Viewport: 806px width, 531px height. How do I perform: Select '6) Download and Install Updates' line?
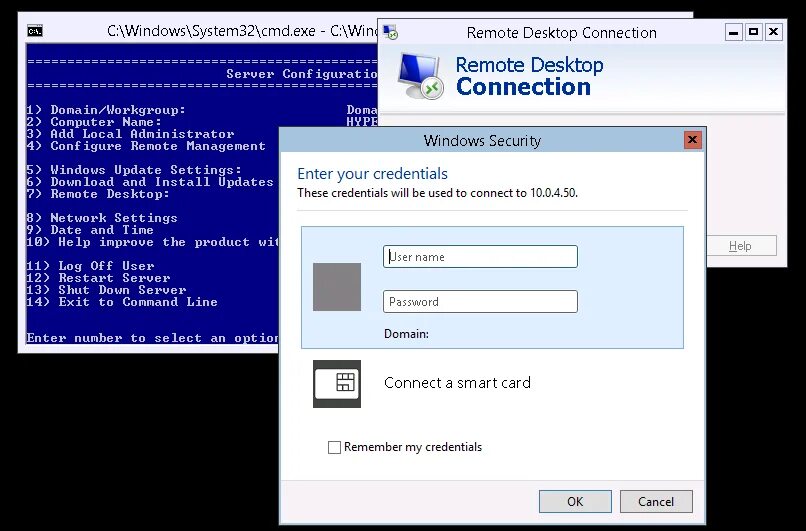click(150, 182)
